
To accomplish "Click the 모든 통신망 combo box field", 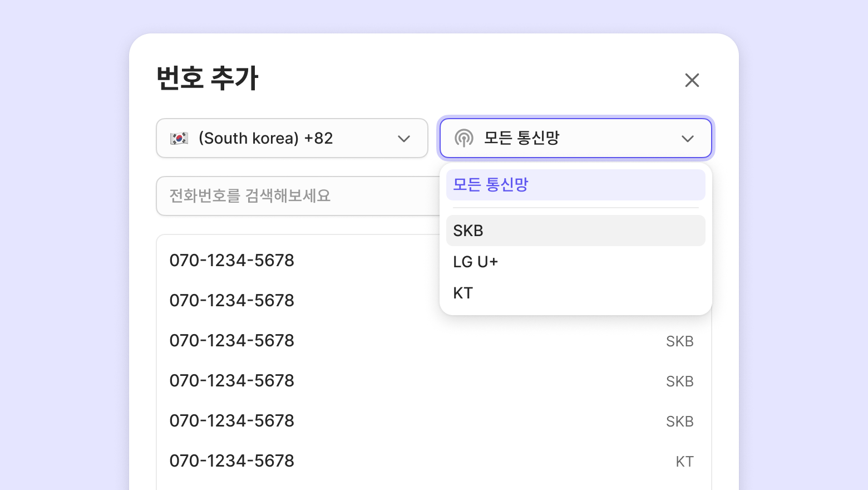I will 575,138.
